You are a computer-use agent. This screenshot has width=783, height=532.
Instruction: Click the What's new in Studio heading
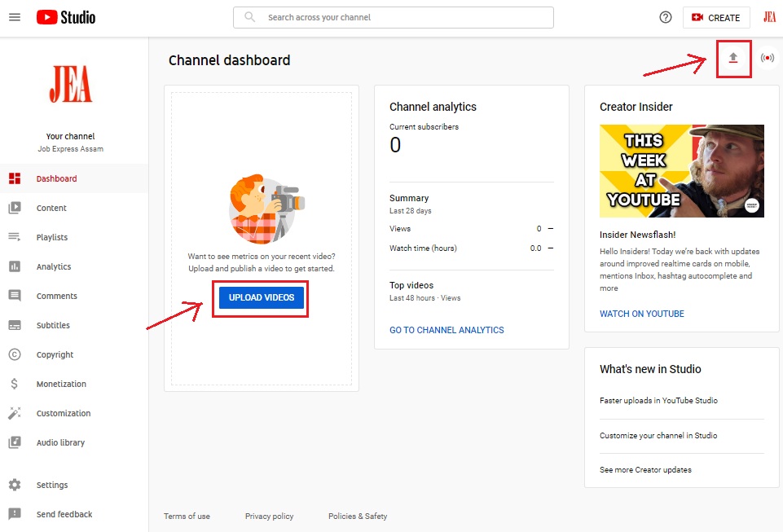click(650, 369)
